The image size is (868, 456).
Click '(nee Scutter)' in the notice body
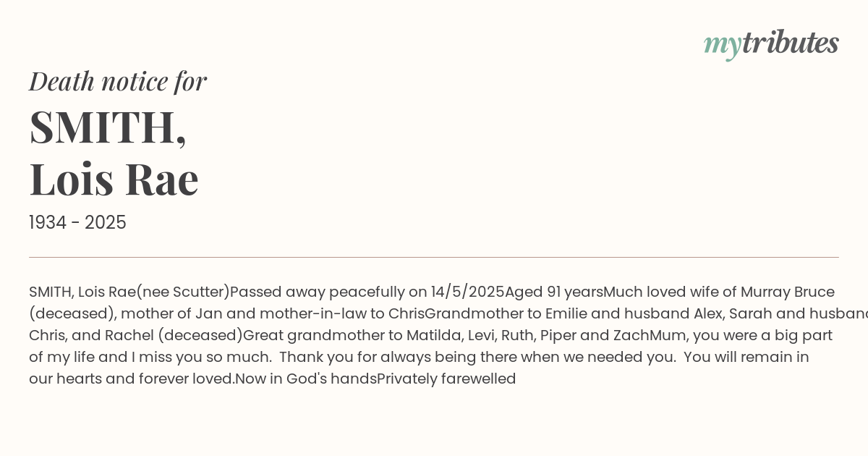point(183,292)
